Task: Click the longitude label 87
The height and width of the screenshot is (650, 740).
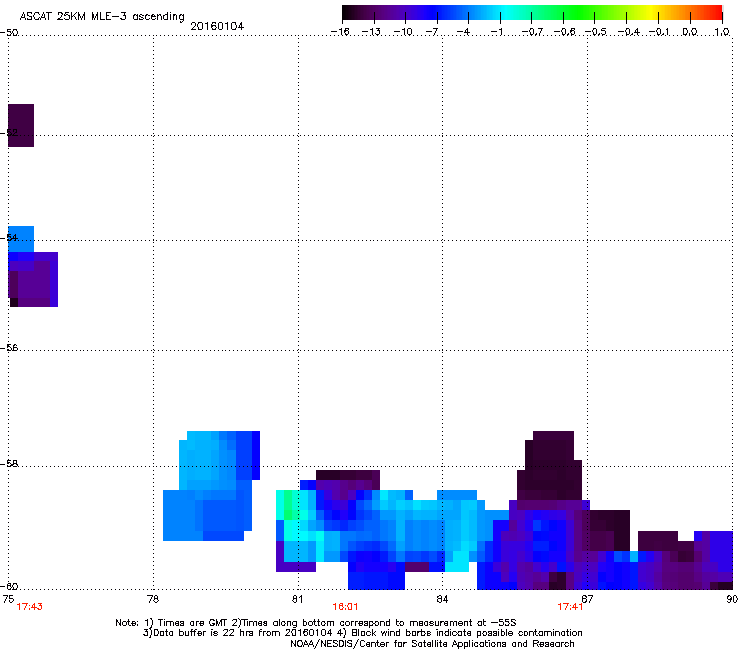Action: 587,599
